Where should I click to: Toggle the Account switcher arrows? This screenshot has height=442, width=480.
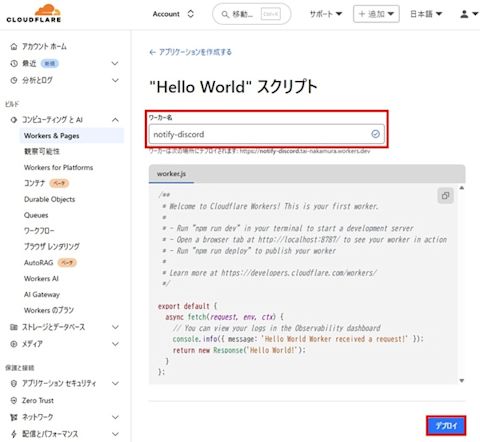coord(191,14)
